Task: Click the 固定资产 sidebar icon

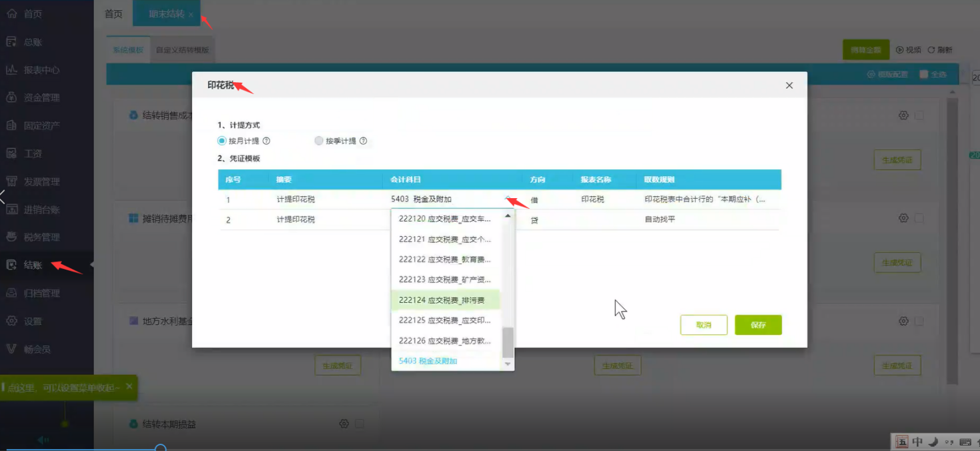Action: tap(11, 125)
